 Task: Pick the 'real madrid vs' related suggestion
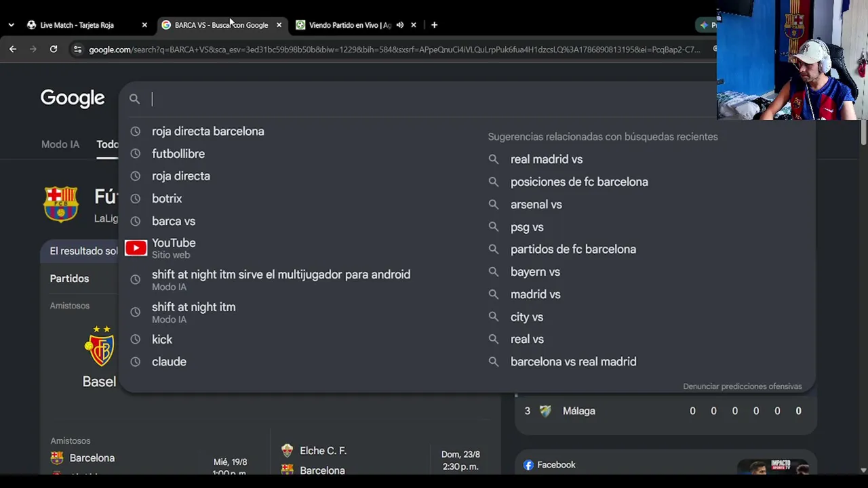click(547, 159)
